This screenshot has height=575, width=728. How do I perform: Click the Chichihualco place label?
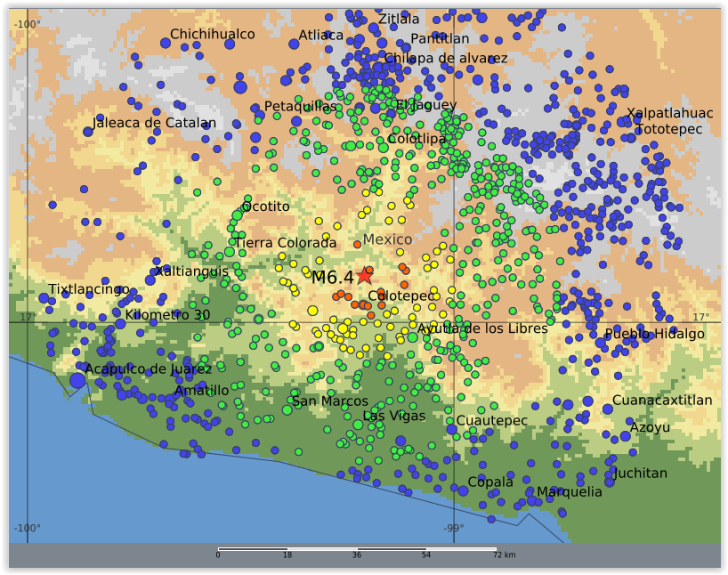pos(214,35)
